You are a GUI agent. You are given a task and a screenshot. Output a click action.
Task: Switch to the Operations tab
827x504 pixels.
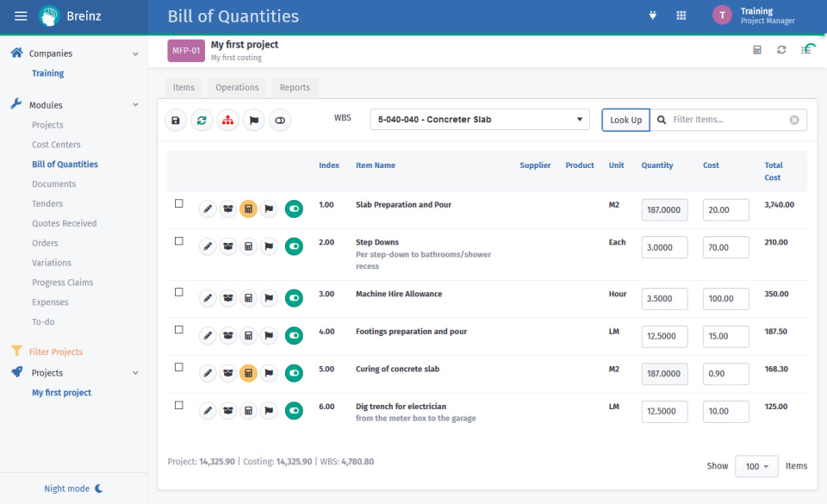click(237, 87)
